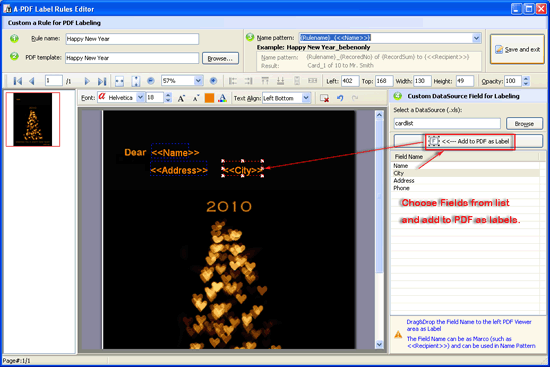Click the zoom out button
The height and width of the screenshot is (367, 550).
151,81
